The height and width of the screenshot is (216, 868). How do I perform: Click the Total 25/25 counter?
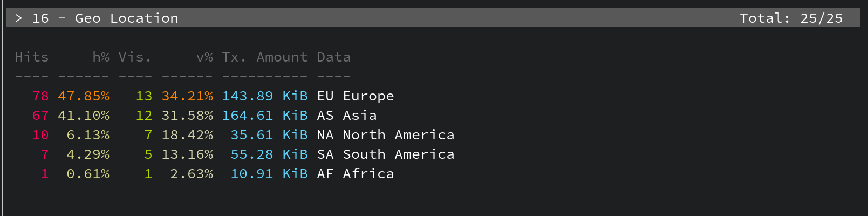[x=791, y=18]
